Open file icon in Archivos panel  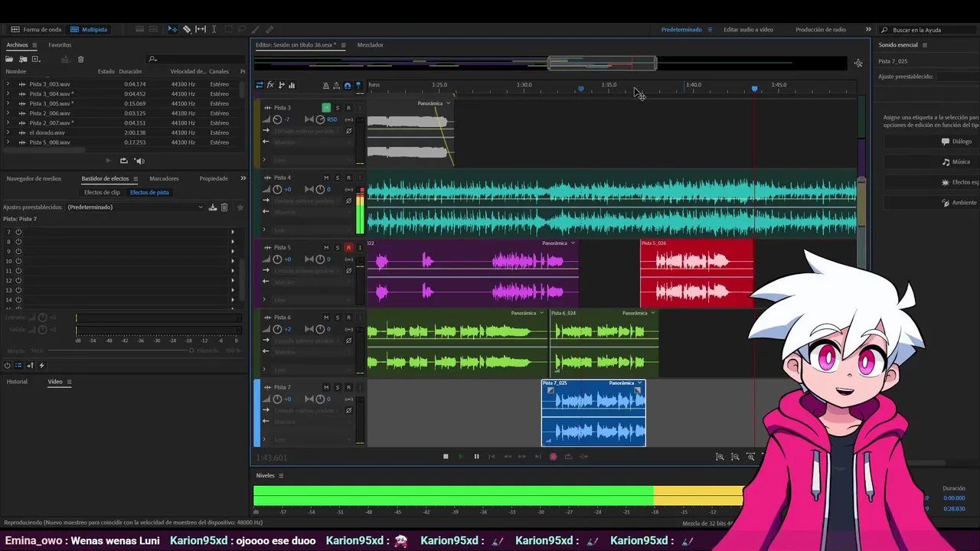10,59
